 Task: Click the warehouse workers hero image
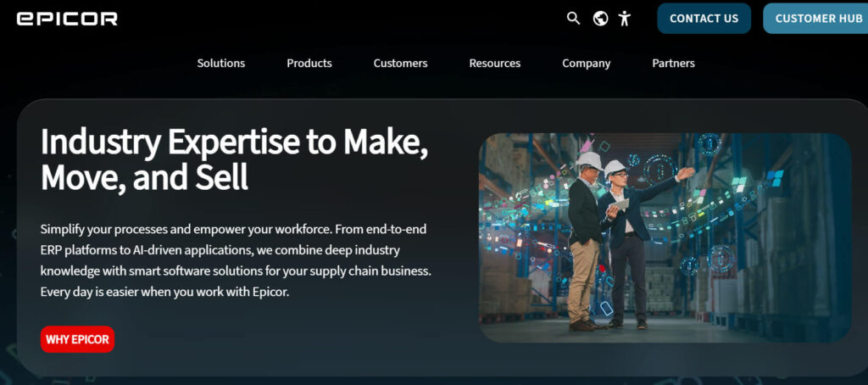point(665,237)
